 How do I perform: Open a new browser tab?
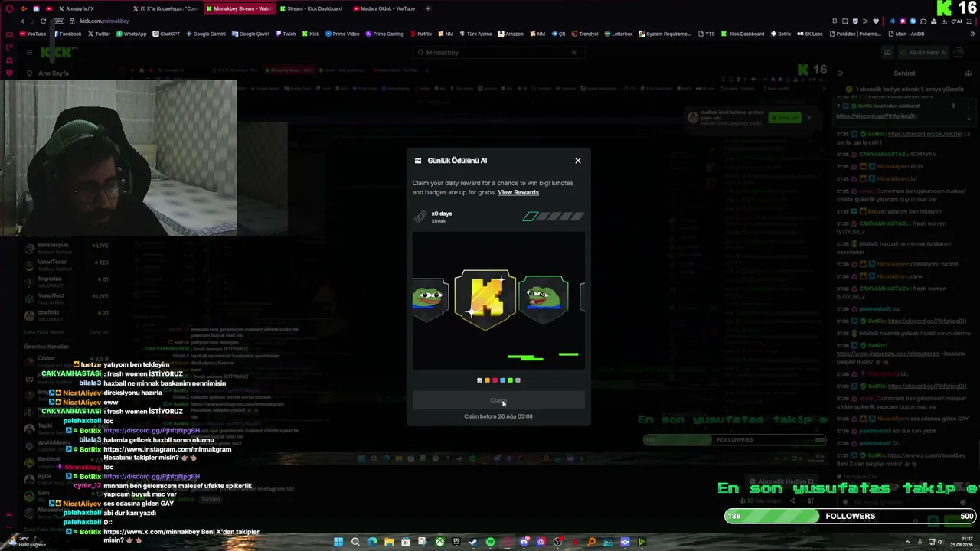[428, 8]
